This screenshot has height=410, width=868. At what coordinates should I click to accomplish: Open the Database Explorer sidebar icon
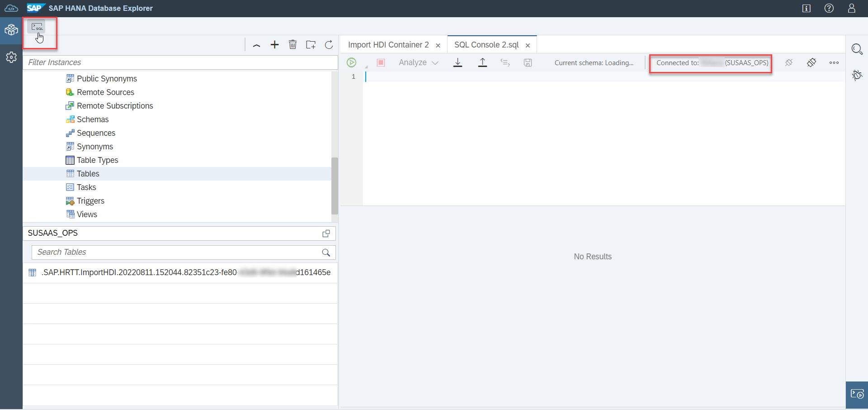(x=11, y=30)
